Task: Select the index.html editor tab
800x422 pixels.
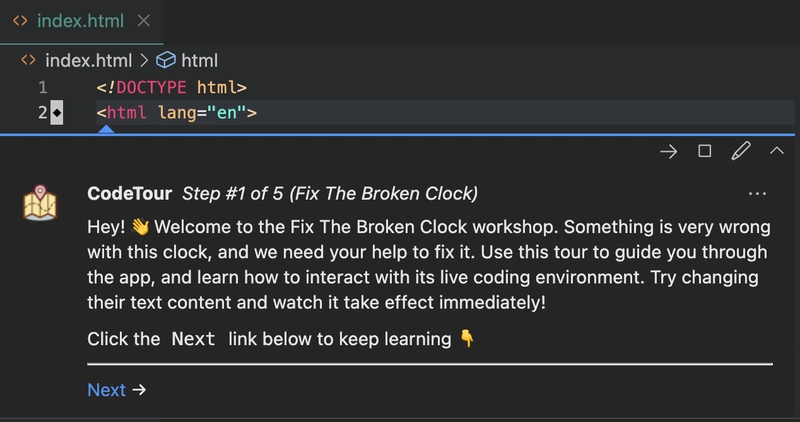Action: pos(82,21)
